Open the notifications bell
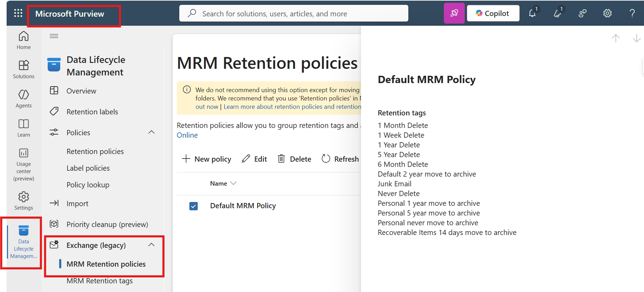Image resolution: width=644 pixels, height=292 pixels. point(532,13)
